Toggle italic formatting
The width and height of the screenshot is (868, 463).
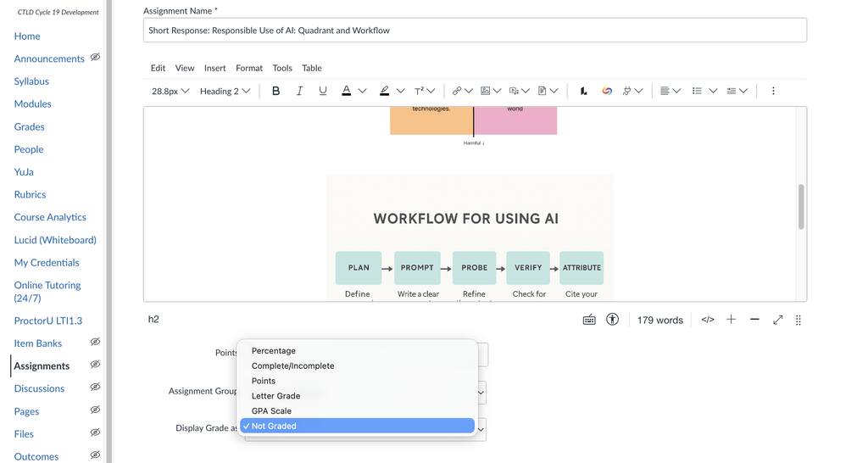(299, 91)
